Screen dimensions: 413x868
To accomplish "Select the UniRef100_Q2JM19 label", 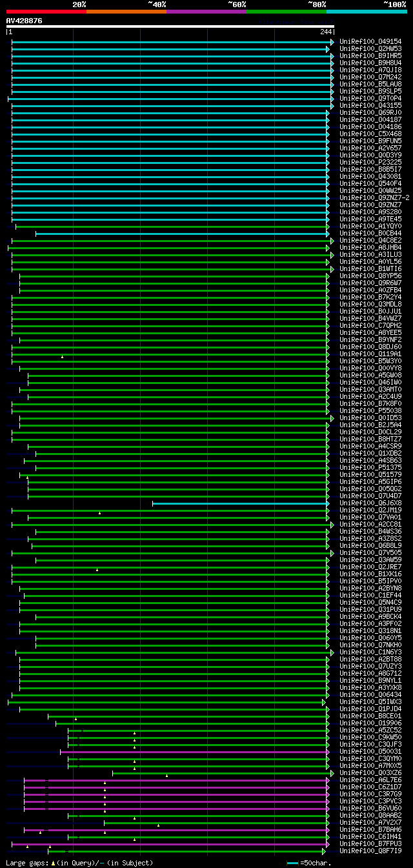I will 370,510.
